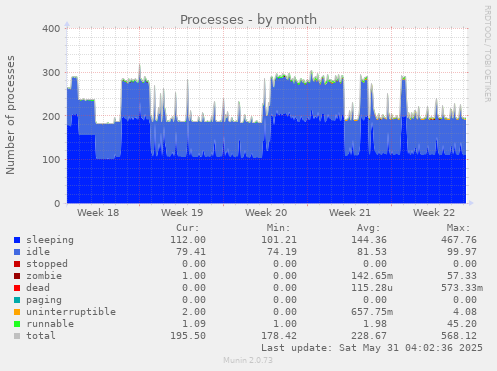Click runnable minimum value 1.00
The height and width of the screenshot is (371, 497).
(285, 324)
